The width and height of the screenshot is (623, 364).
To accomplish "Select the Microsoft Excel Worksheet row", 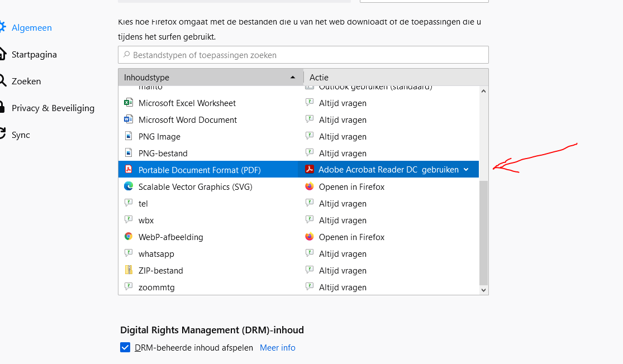I will click(x=298, y=103).
